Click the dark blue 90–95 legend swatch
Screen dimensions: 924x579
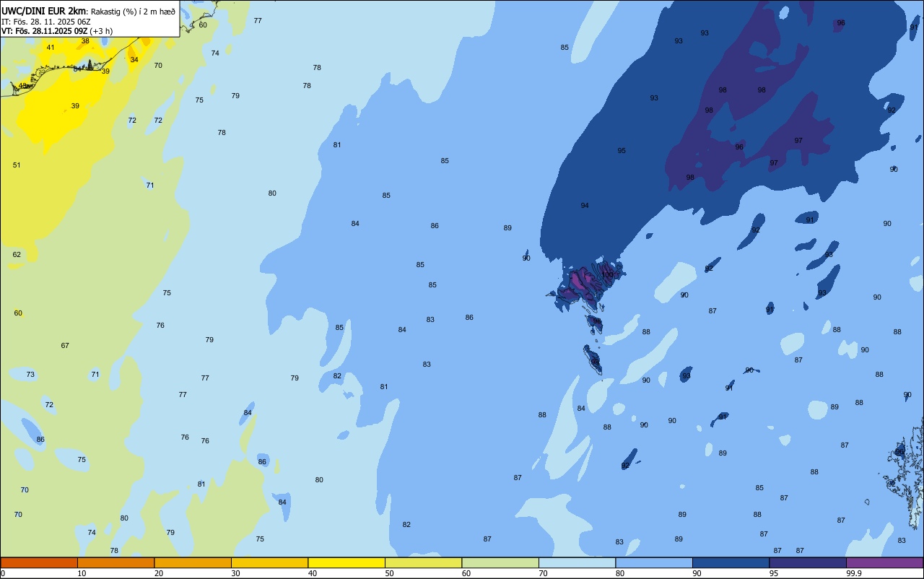(x=731, y=562)
